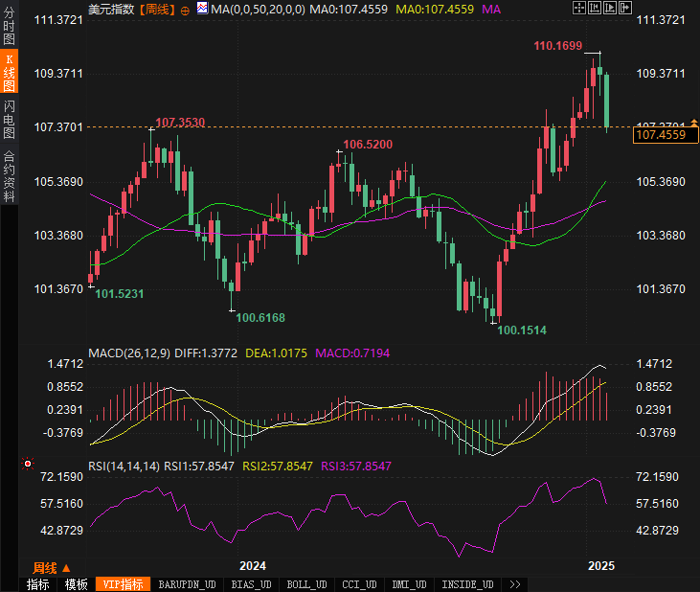The width and height of the screenshot is (700, 592).
Task: Click the 100.1514 low price marker
Action: pyautogui.click(x=522, y=330)
